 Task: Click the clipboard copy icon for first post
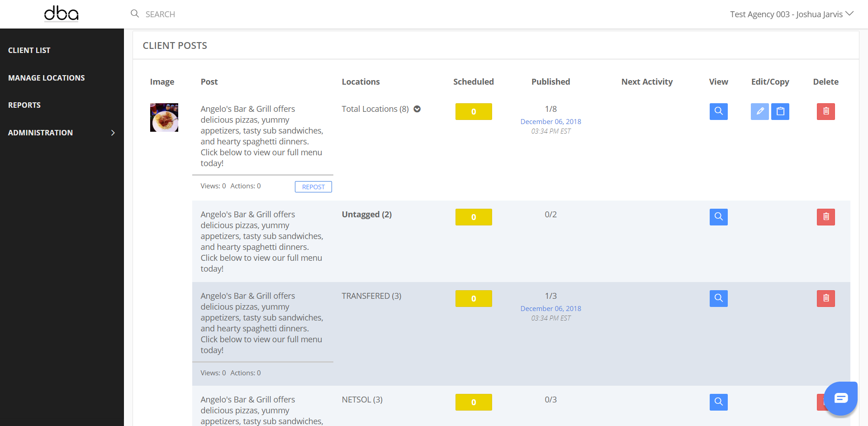(780, 111)
